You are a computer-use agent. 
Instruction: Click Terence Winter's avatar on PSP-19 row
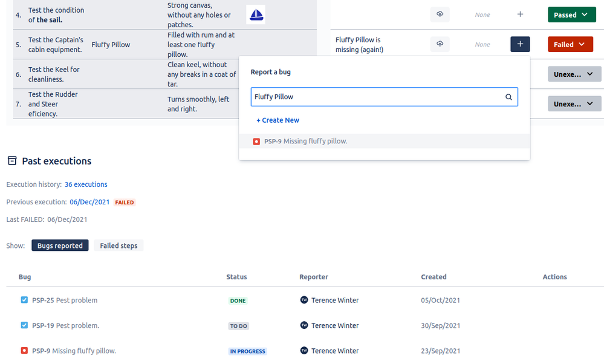(x=304, y=326)
